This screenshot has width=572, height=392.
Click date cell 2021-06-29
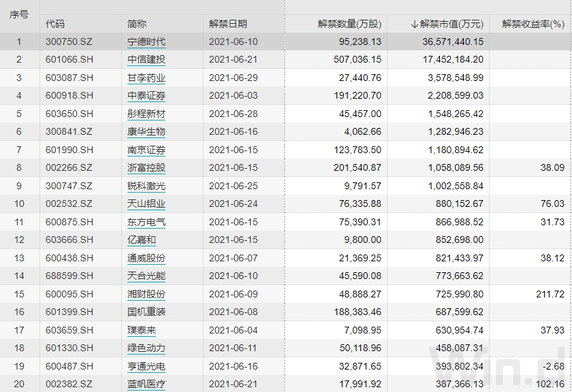click(x=233, y=78)
